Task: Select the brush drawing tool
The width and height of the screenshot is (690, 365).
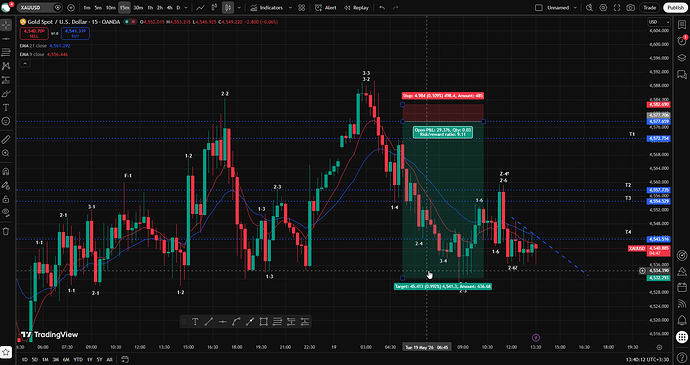Action: tap(6, 93)
